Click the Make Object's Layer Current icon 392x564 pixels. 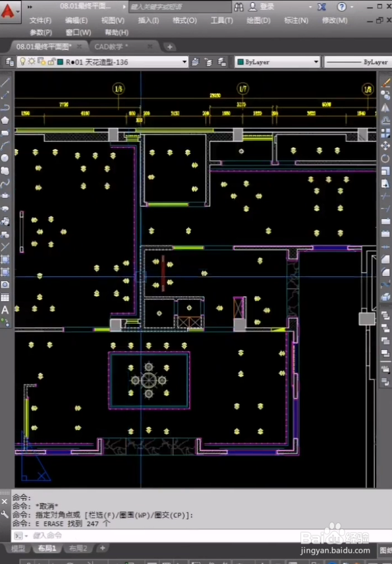tap(195, 62)
